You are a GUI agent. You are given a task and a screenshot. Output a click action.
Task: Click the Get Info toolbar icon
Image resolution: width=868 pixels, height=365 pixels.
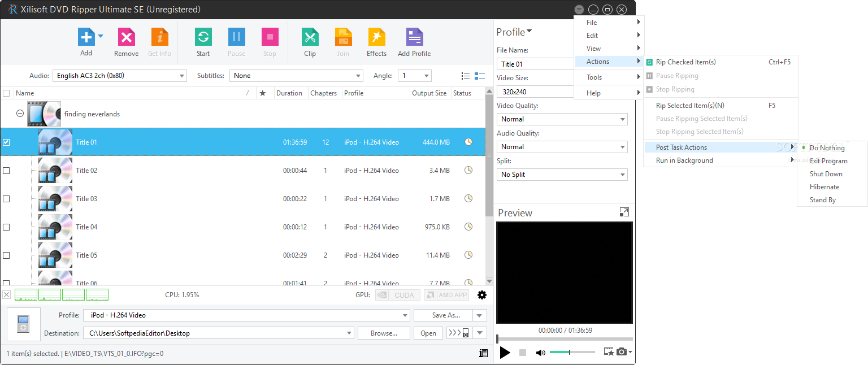pyautogui.click(x=160, y=37)
